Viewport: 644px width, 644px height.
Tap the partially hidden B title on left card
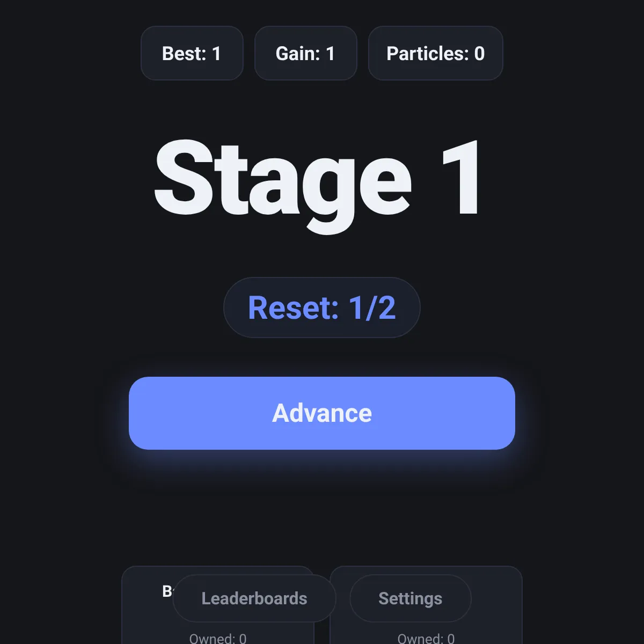(x=167, y=591)
